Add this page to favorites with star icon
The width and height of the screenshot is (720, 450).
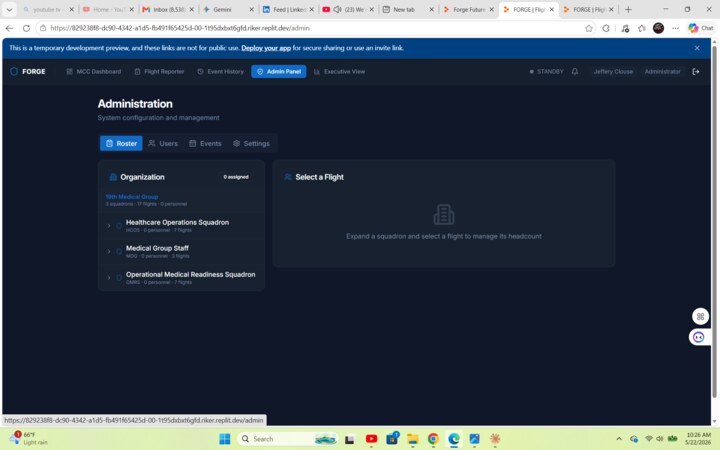point(589,28)
